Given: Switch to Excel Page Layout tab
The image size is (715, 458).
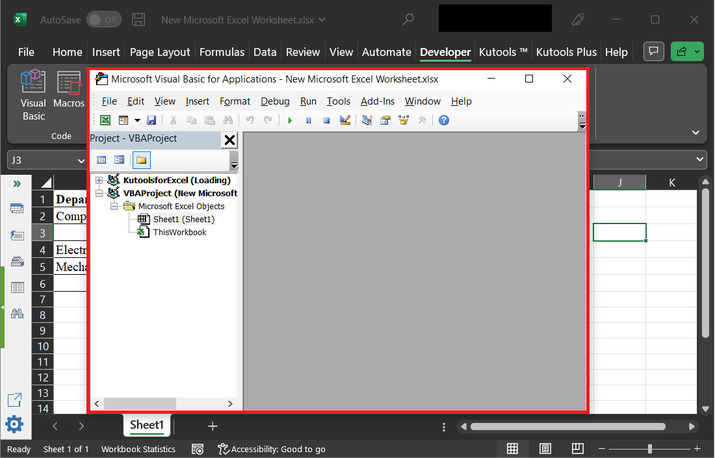Looking at the screenshot, I should coord(160,52).
